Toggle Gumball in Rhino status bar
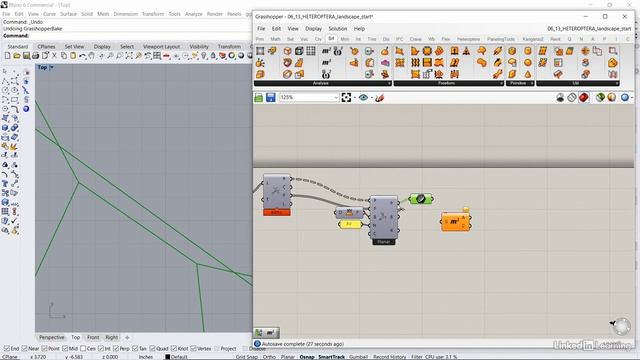 (358, 357)
